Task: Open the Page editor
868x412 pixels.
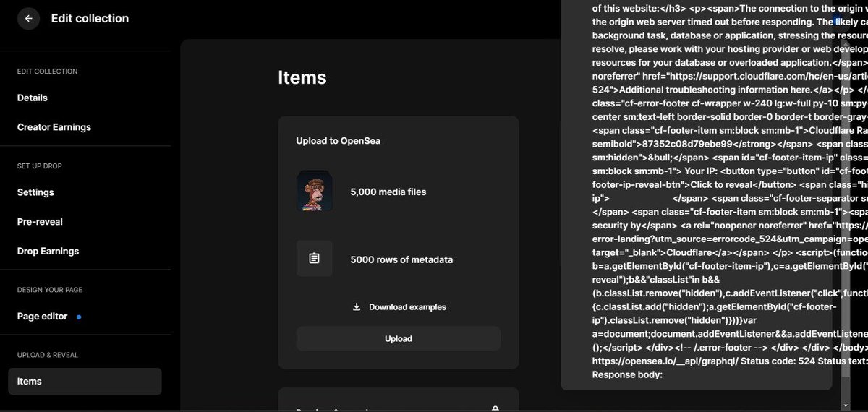Action: coord(43,317)
